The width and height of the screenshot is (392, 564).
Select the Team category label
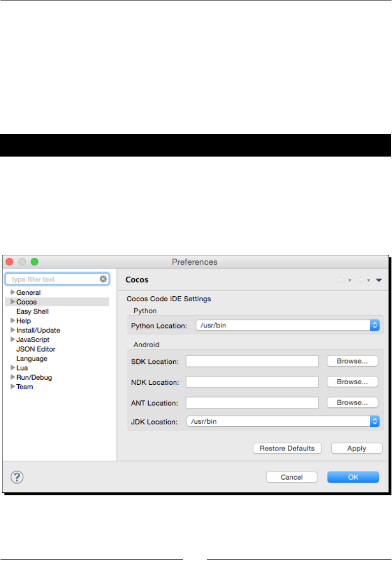click(x=25, y=387)
